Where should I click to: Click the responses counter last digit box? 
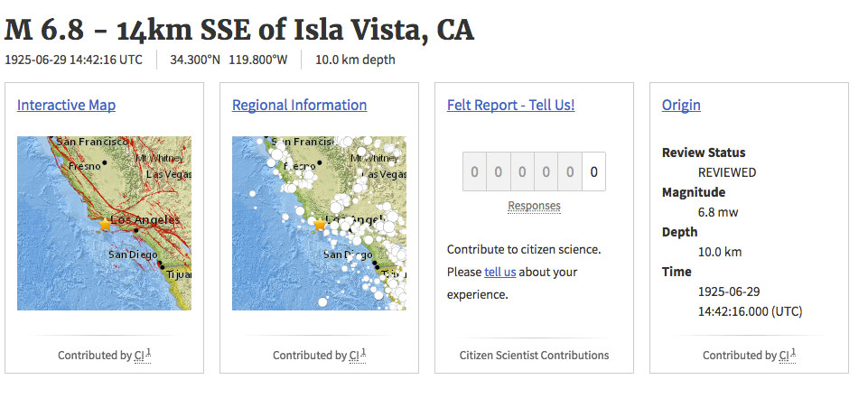pos(594,171)
